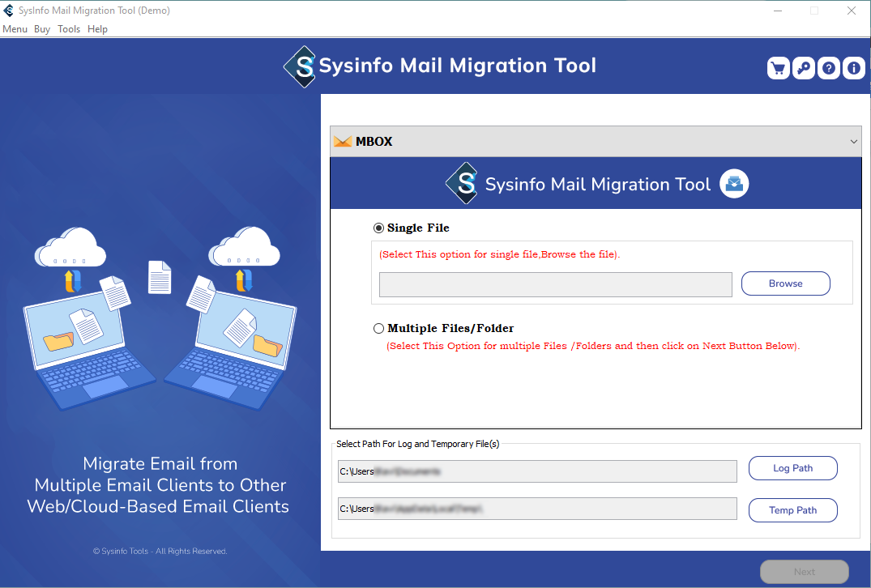
Task: Select the Multiple Files/Folder radio option
Action: 379,329
